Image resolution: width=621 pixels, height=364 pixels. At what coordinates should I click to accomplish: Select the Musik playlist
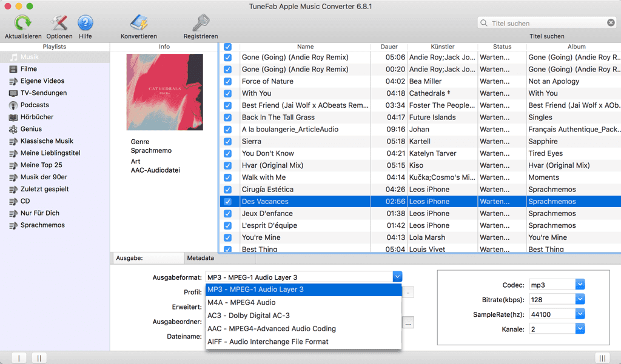(x=55, y=57)
